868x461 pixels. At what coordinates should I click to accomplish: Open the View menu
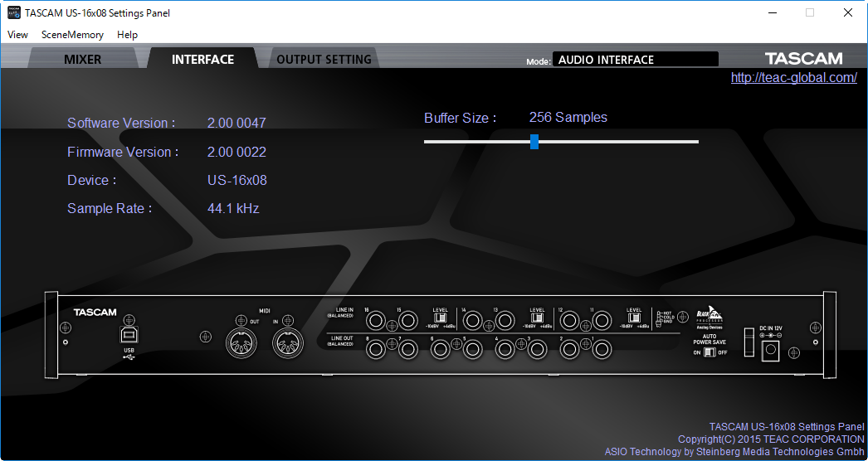tap(17, 34)
